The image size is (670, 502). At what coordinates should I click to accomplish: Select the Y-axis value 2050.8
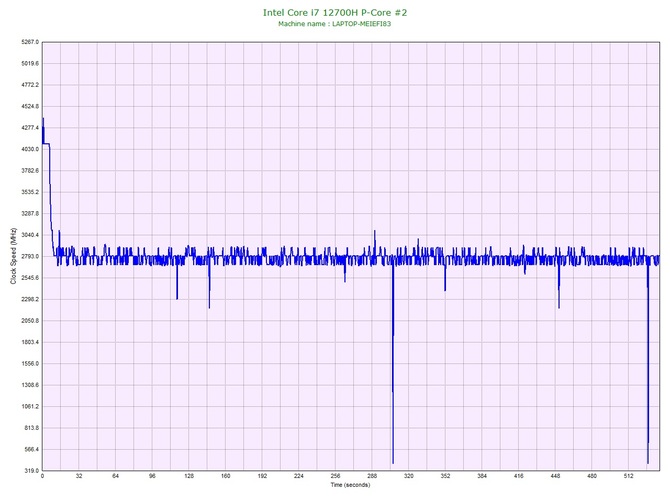(30, 320)
